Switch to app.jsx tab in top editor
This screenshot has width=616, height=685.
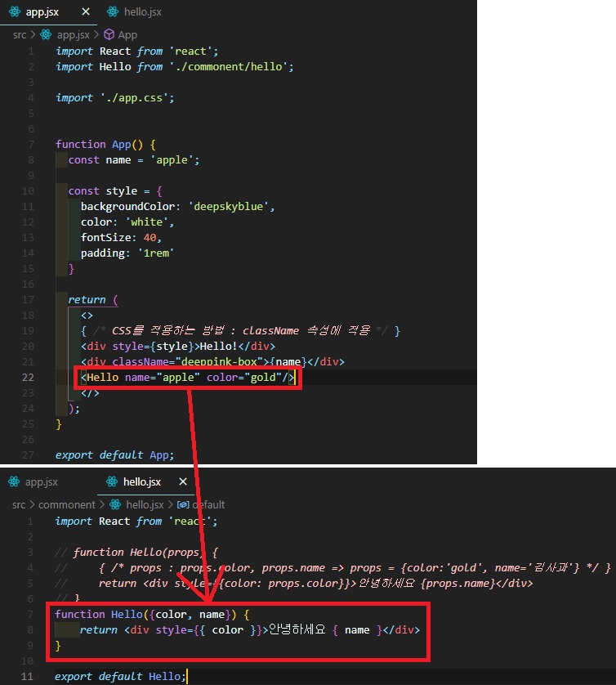pyautogui.click(x=42, y=11)
